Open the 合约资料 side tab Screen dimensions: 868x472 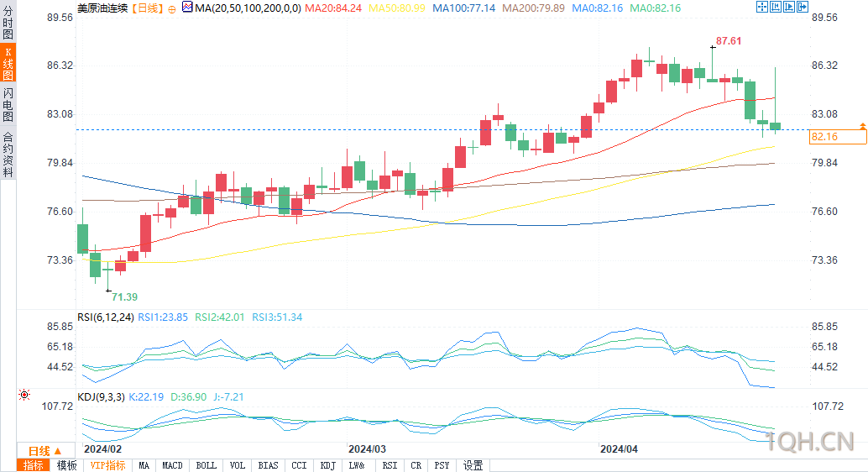[8, 154]
